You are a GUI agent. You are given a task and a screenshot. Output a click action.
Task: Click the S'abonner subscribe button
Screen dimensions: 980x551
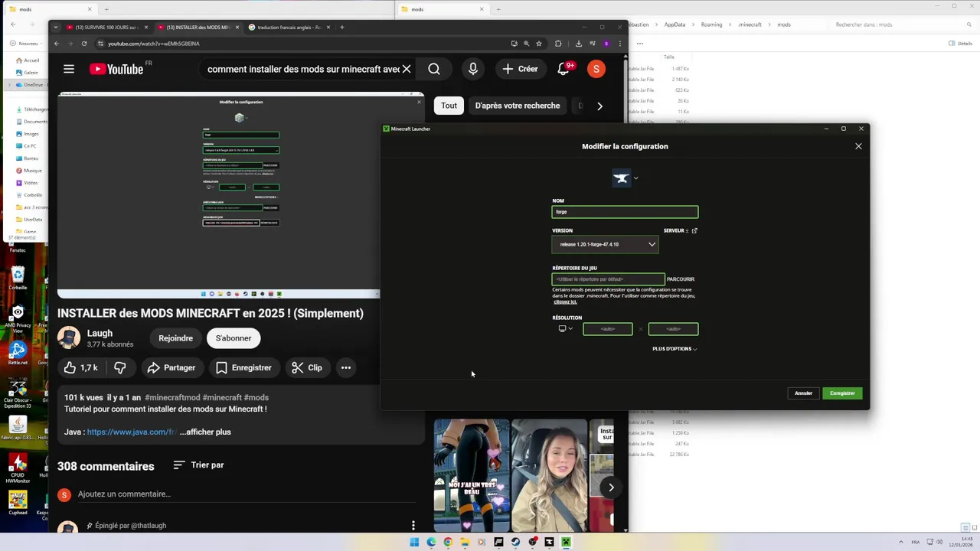[234, 338]
